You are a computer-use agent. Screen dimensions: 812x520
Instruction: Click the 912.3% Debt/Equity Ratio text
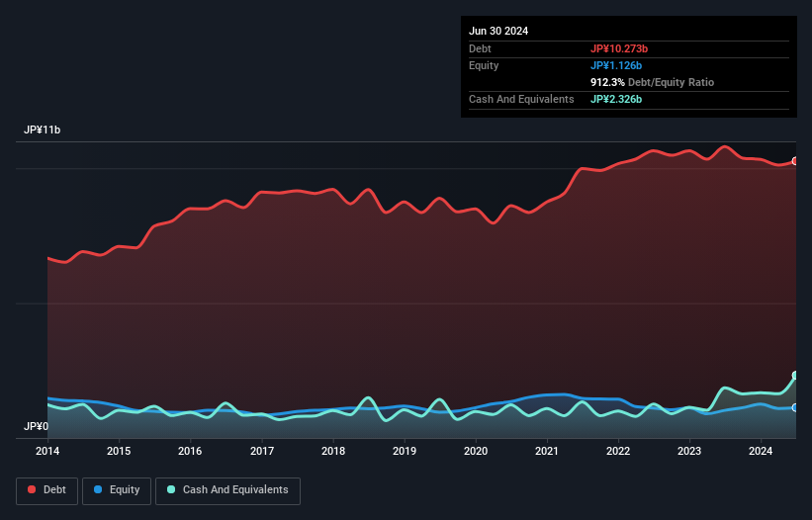(x=652, y=82)
